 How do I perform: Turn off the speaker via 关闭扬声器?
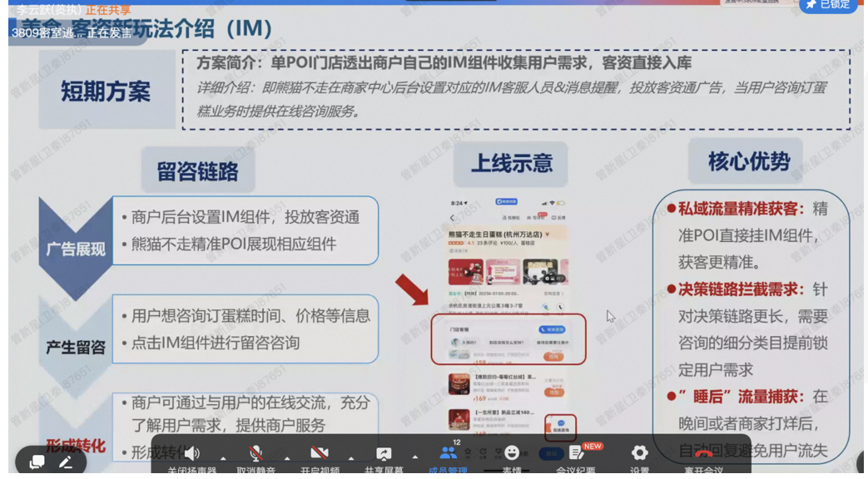tap(193, 452)
